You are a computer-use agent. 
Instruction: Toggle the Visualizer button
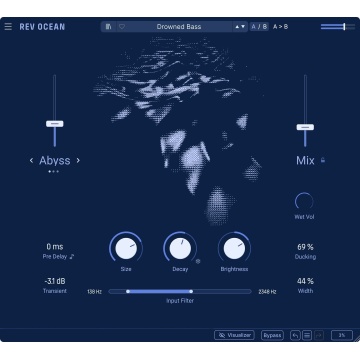click(234, 335)
